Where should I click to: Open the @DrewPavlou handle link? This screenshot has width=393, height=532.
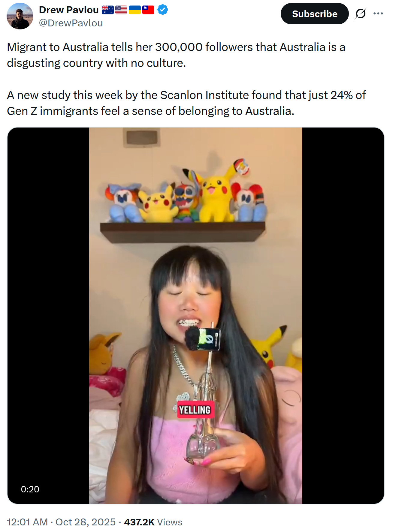pyautogui.click(x=71, y=23)
